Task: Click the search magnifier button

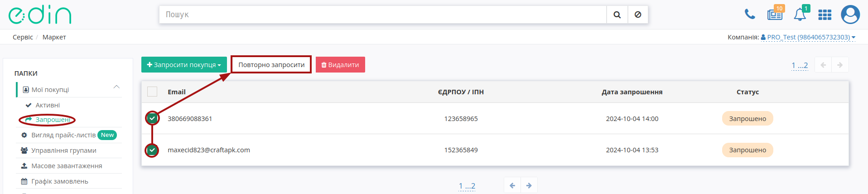Action: tap(617, 15)
